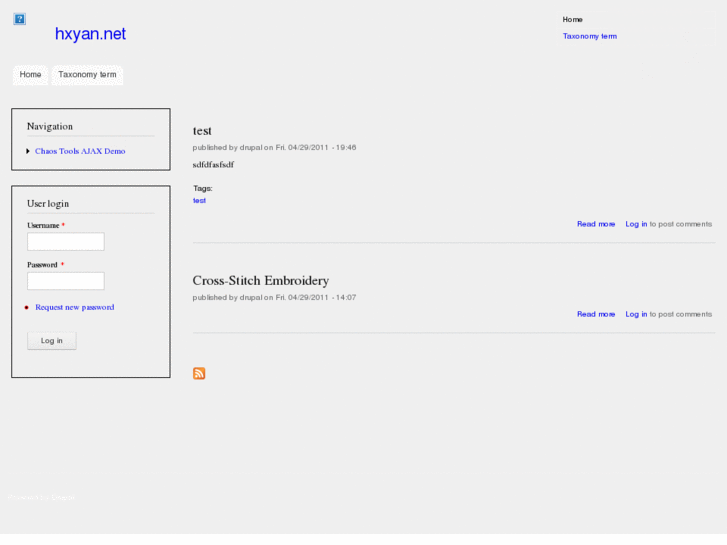The width and height of the screenshot is (727, 545).
Task: Submit the Log in button
Action: click(51, 340)
